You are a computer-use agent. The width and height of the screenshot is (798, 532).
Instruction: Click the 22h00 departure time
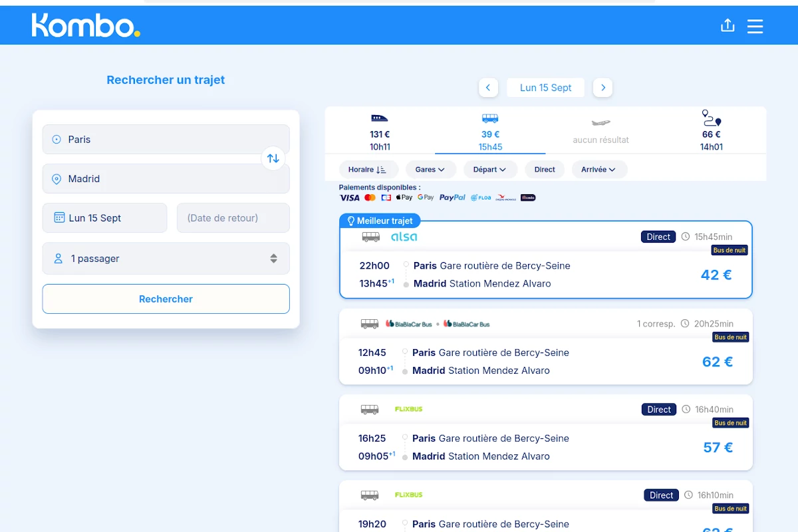click(x=374, y=265)
